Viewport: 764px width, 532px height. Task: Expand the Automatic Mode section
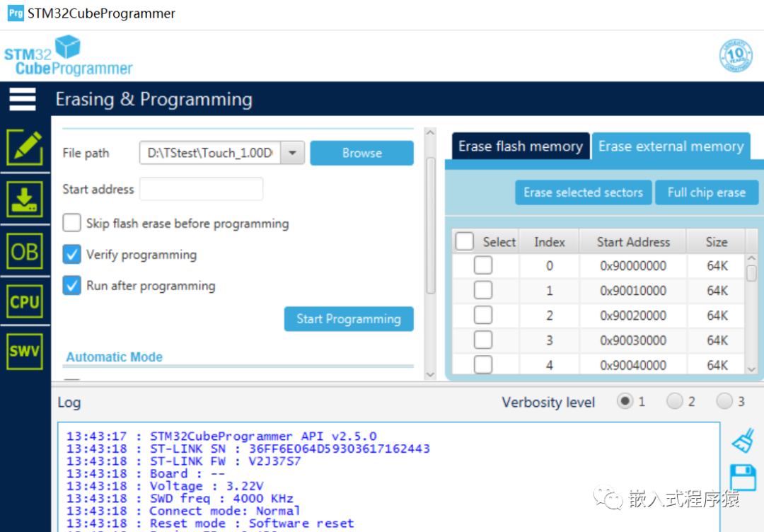coord(114,357)
